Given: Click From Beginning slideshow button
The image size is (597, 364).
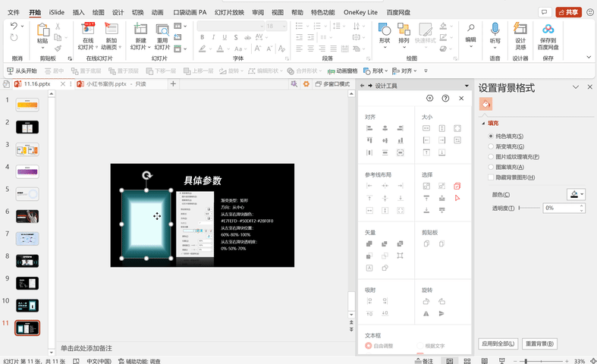Looking at the screenshot, I should 22,71.
